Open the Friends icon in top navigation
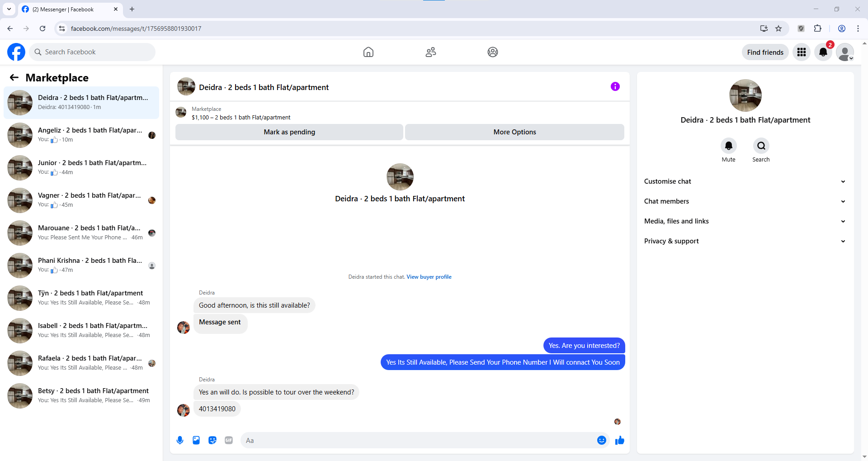This screenshot has width=868, height=461. [431, 52]
